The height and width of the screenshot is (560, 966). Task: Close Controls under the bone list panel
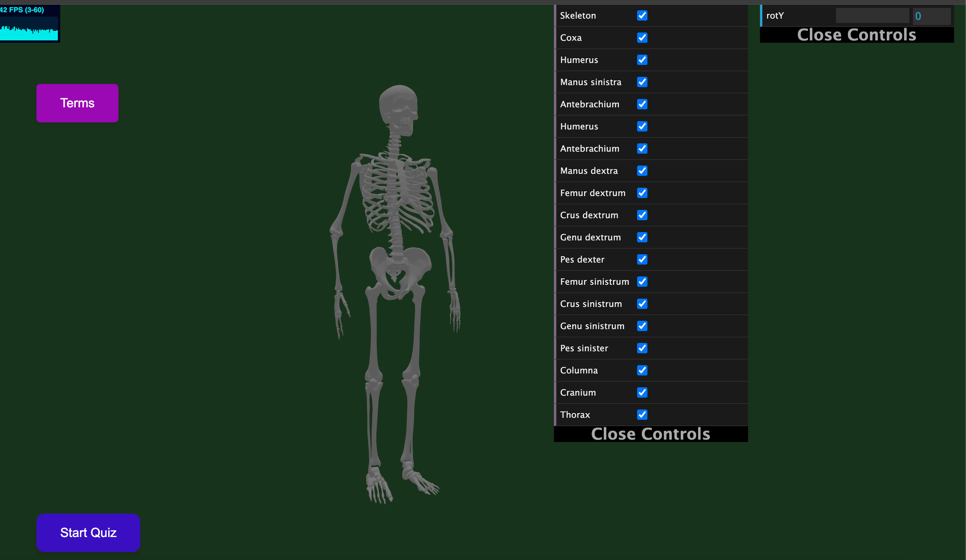pos(651,434)
